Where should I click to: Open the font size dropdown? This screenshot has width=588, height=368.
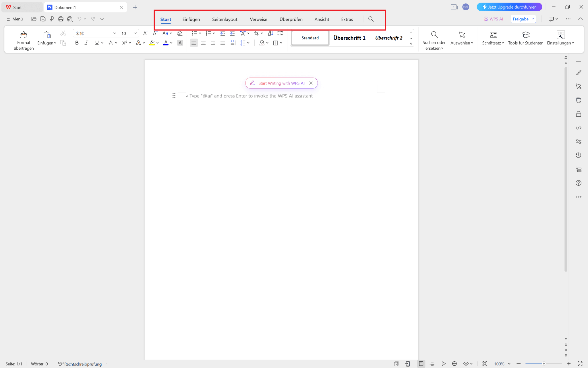(x=135, y=33)
